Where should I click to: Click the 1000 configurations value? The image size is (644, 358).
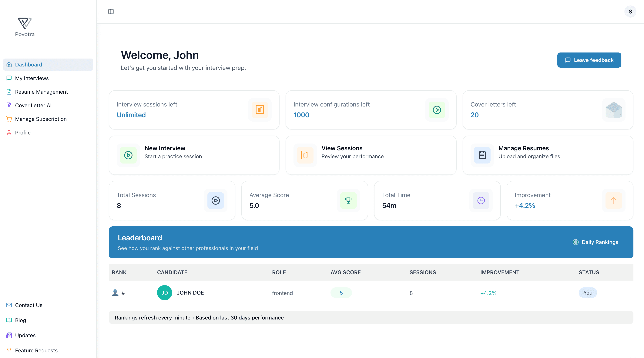[x=301, y=115]
